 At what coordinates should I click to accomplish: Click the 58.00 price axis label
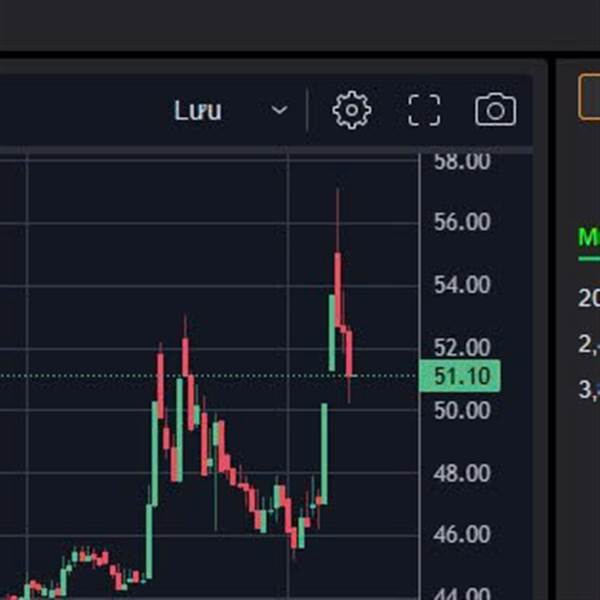(x=462, y=161)
